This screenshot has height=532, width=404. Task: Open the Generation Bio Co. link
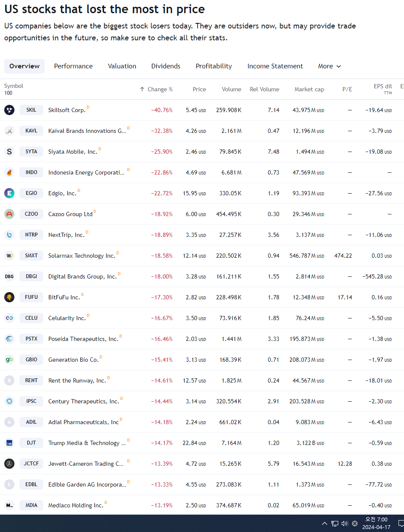[x=73, y=360]
